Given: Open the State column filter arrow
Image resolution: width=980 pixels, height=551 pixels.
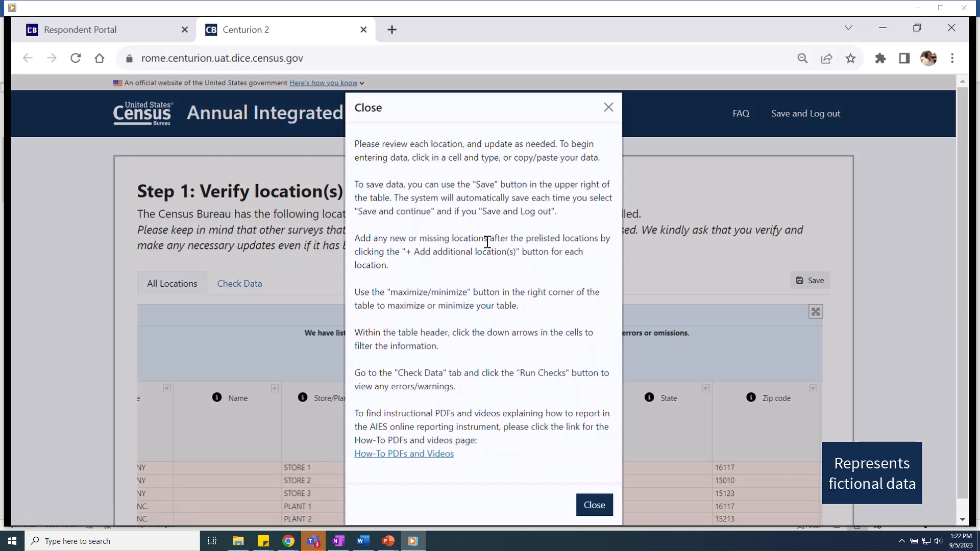Looking at the screenshot, I should [x=705, y=388].
